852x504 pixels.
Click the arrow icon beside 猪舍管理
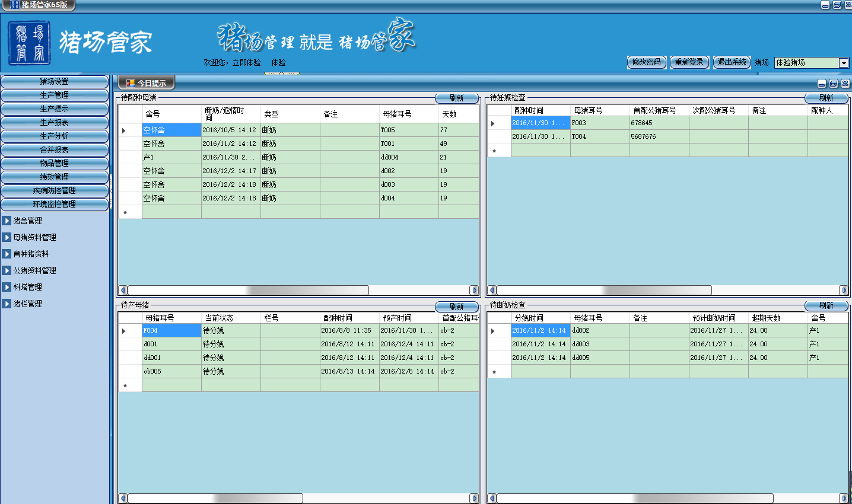pyautogui.click(x=7, y=221)
